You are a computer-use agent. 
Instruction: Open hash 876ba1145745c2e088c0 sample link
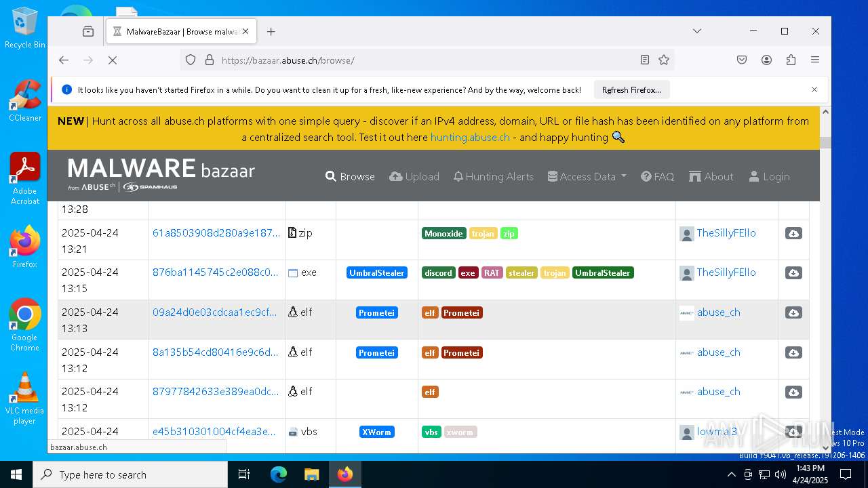click(x=215, y=272)
